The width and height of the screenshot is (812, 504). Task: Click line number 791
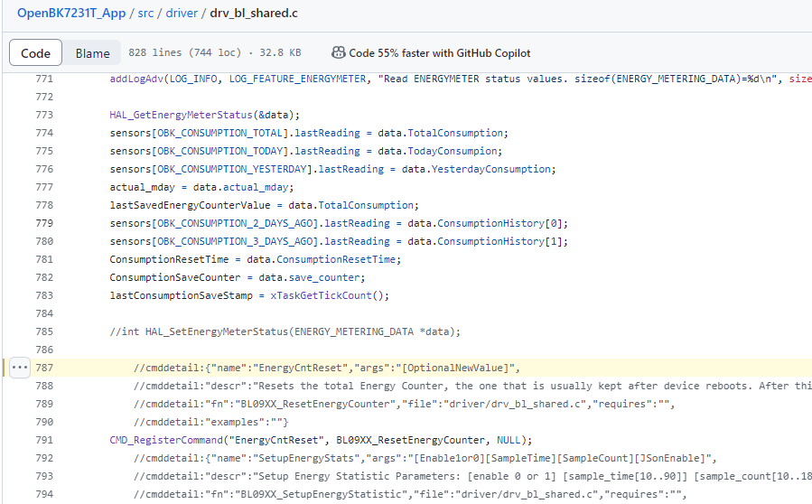[x=44, y=440]
